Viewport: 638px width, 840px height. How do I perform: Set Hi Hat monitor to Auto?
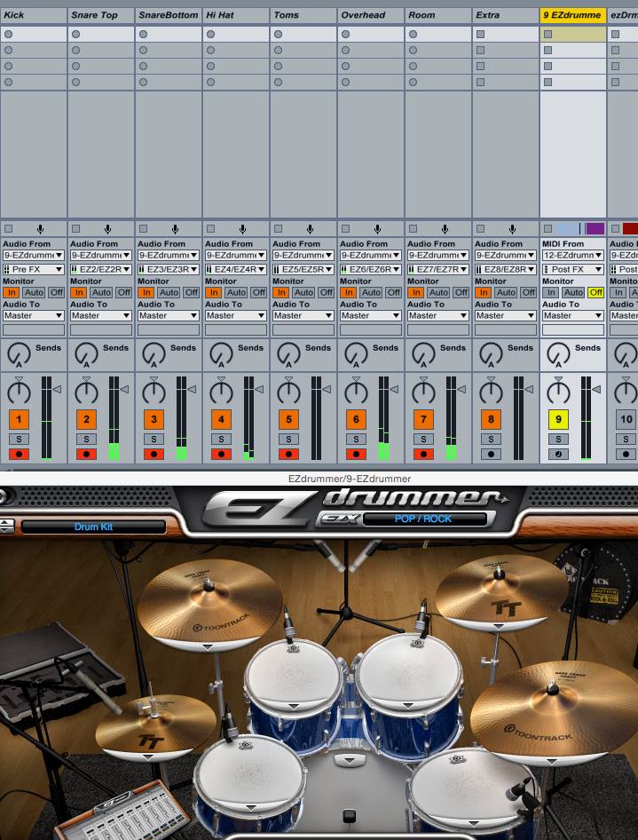[236, 292]
